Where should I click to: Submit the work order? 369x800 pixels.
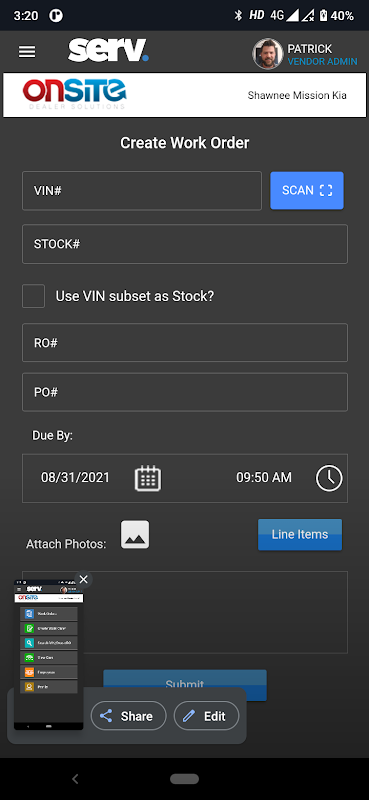point(185,679)
